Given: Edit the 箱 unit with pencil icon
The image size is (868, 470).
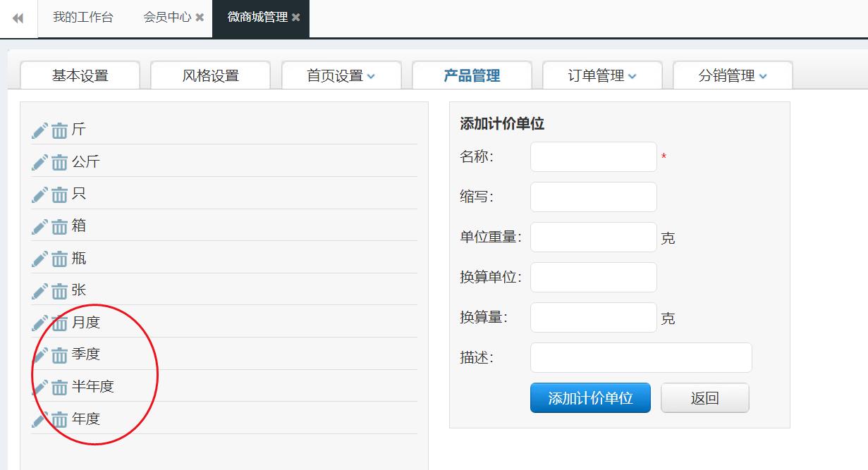Looking at the screenshot, I should click(39, 227).
